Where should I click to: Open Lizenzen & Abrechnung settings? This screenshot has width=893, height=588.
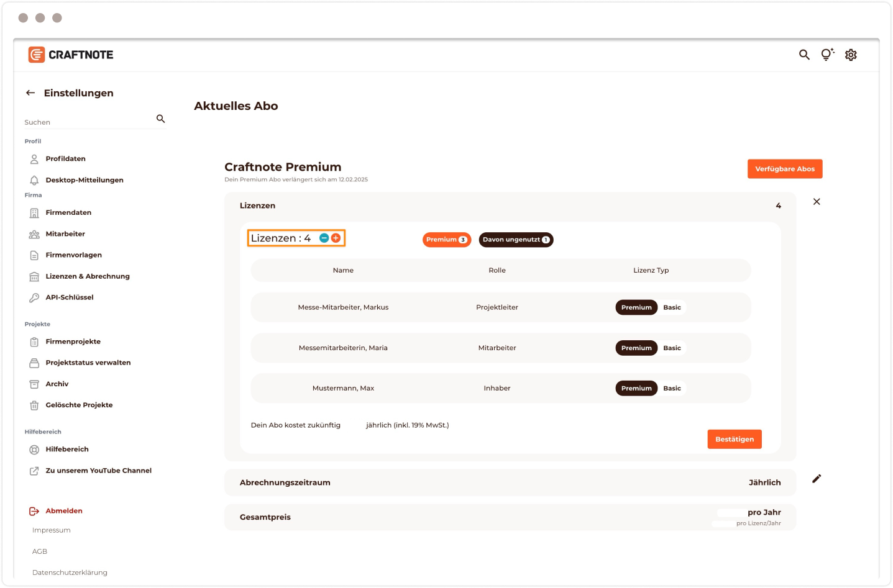click(x=88, y=276)
